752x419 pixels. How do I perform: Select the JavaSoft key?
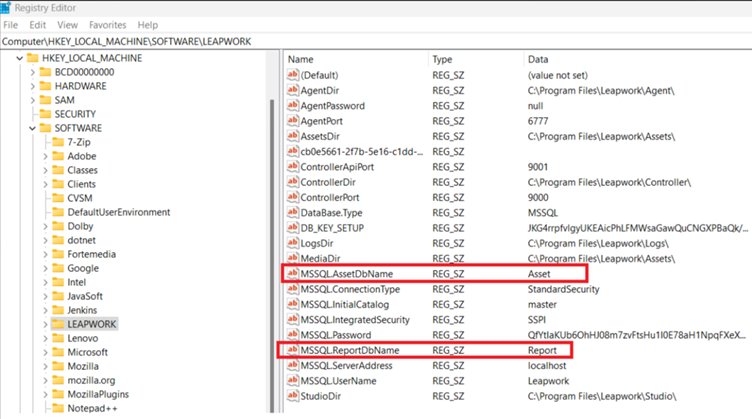(x=85, y=296)
